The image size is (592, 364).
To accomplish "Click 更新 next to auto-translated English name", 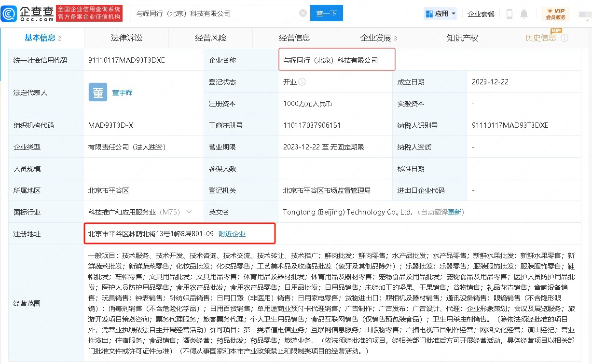I will [x=454, y=212].
